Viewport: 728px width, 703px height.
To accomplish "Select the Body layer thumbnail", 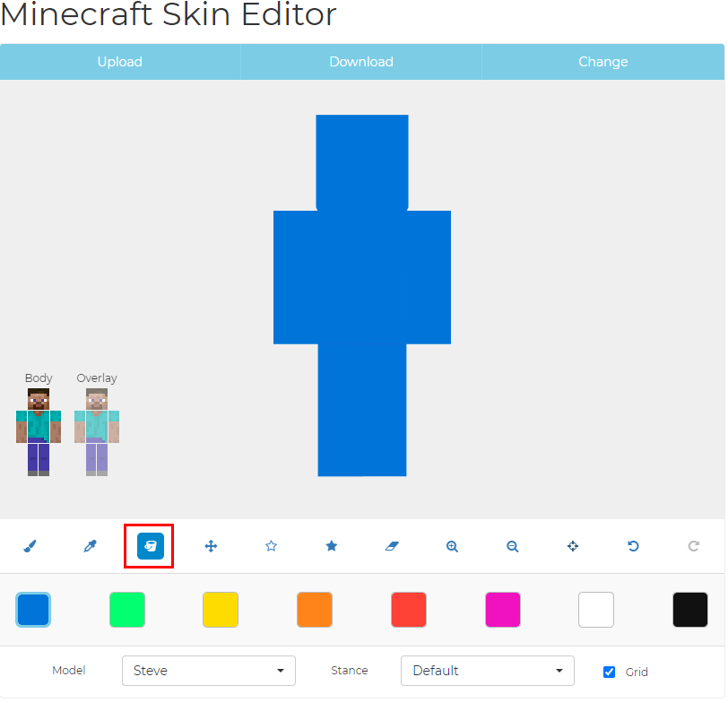I will [x=39, y=432].
